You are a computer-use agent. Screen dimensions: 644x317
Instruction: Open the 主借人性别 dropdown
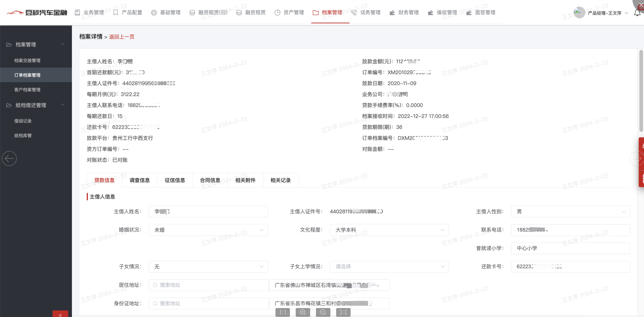570,212
